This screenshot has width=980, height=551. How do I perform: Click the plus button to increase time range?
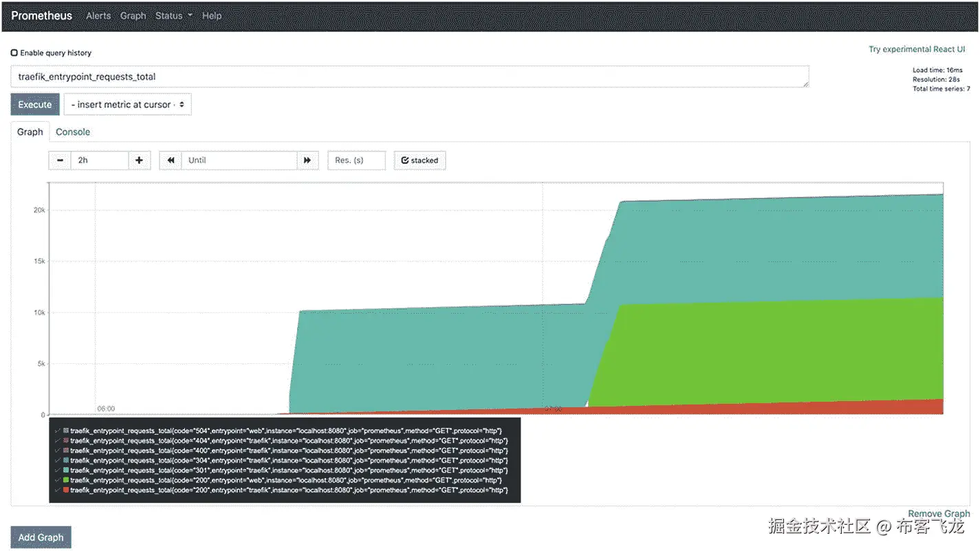(x=139, y=160)
